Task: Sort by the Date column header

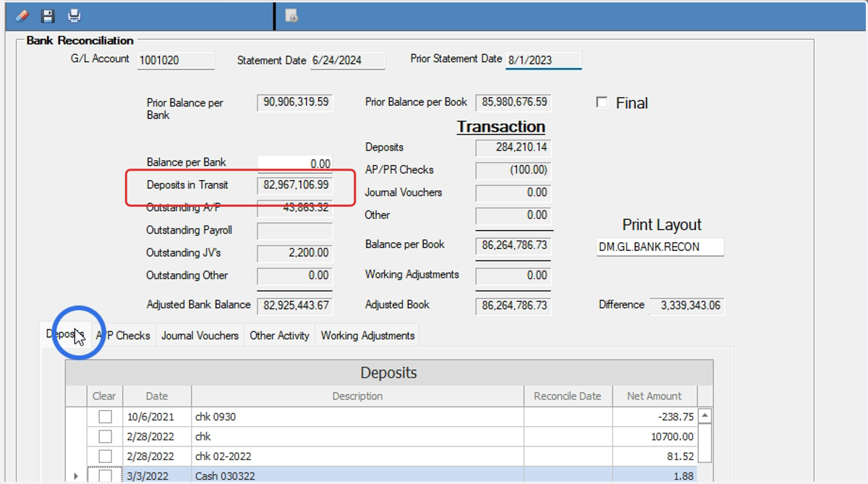Action: 157,396
